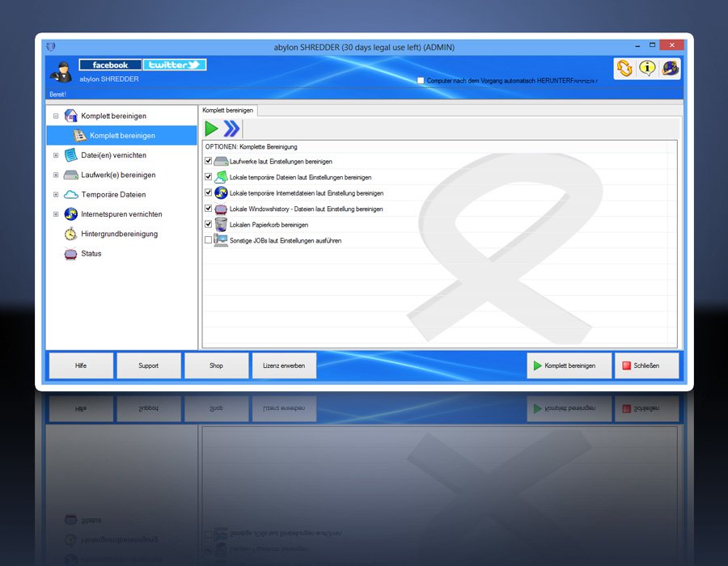The height and width of the screenshot is (566, 728).
Task: Expand the Temporäre Dateien node
Action: 56,195
